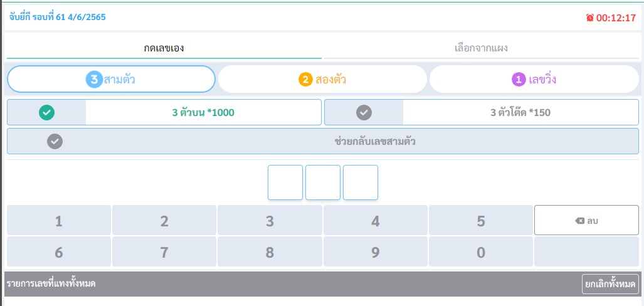Viewport: 644px width, 306px height.
Task: Hit the 0 key on keypad
Action: coord(481,252)
